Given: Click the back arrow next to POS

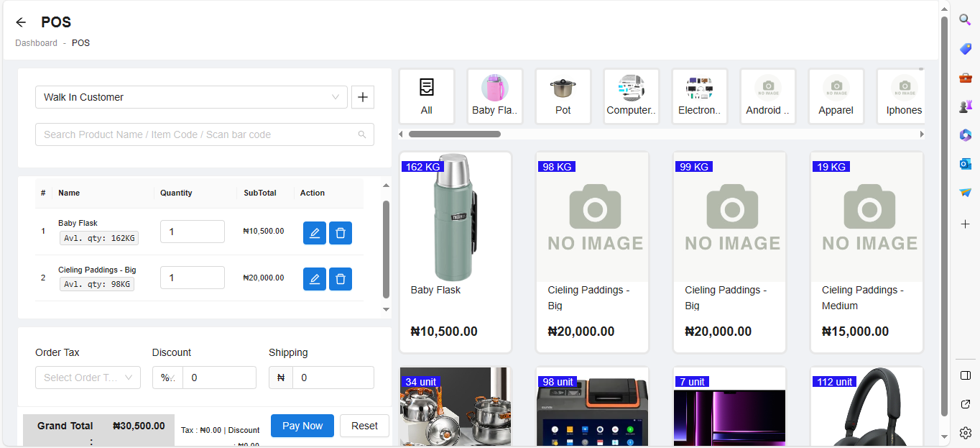Looking at the screenshot, I should pyautogui.click(x=21, y=22).
